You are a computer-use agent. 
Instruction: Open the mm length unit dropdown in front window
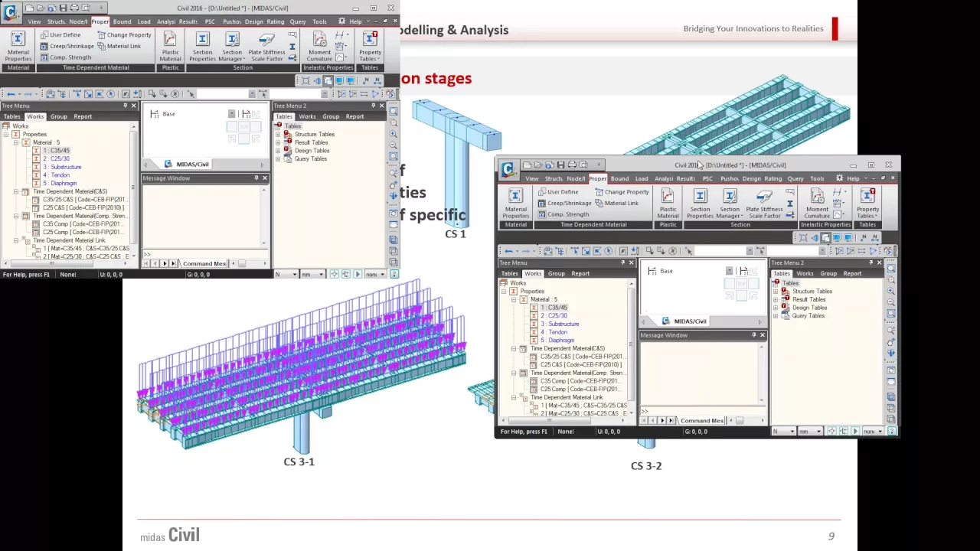pyautogui.click(x=818, y=432)
